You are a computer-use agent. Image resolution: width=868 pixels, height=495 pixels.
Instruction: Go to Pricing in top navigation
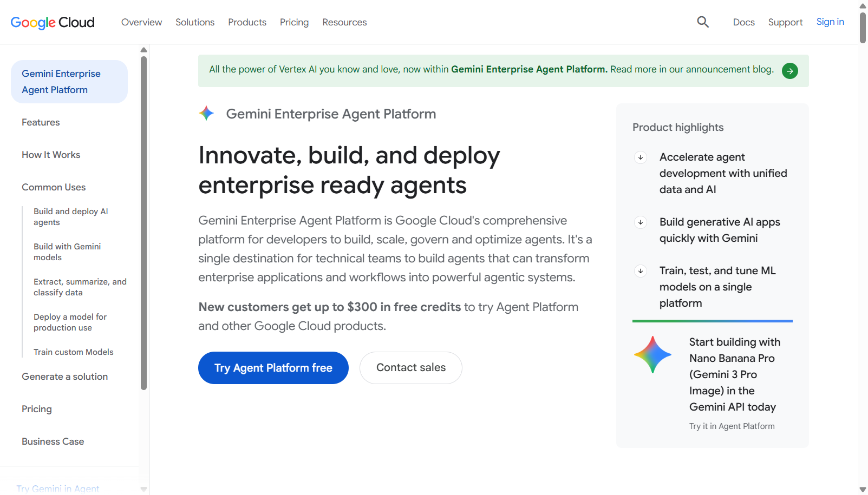[x=294, y=22]
